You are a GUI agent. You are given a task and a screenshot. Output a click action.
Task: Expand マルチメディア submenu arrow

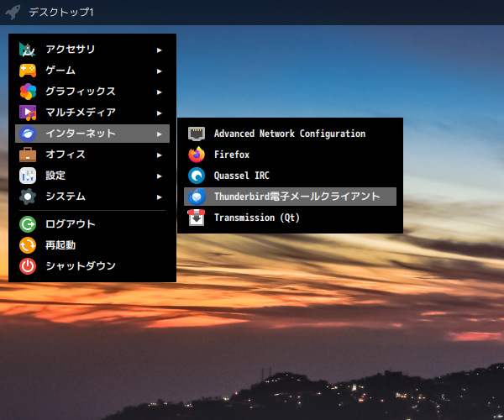click(x=159, y=113)
